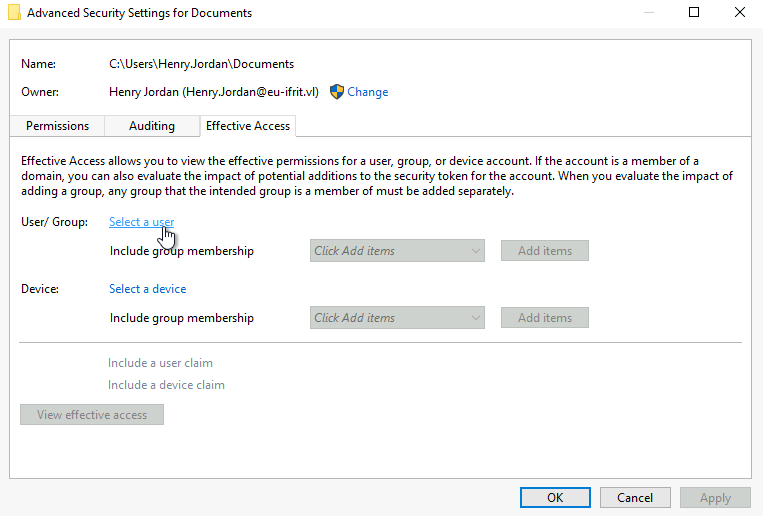Image resolution: width=763 pixels, height=516 pixels.
Task: Close the Advanced Security Settings window
Action: click(740, 12)
